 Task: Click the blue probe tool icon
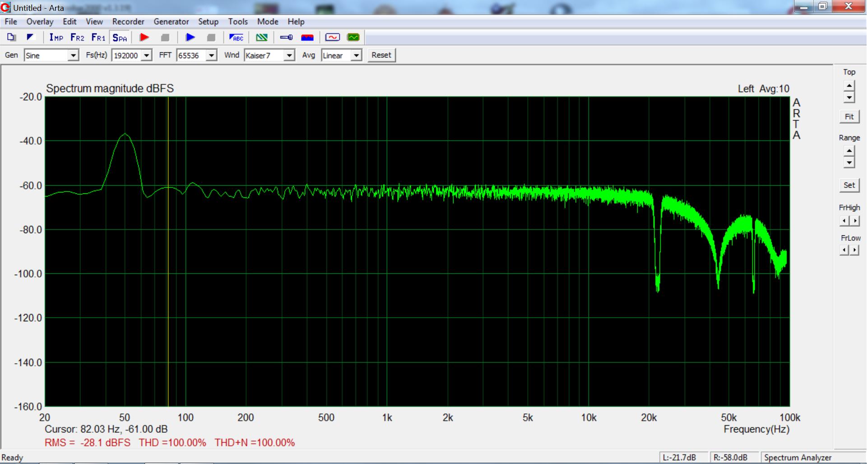[x=286, y=37]
